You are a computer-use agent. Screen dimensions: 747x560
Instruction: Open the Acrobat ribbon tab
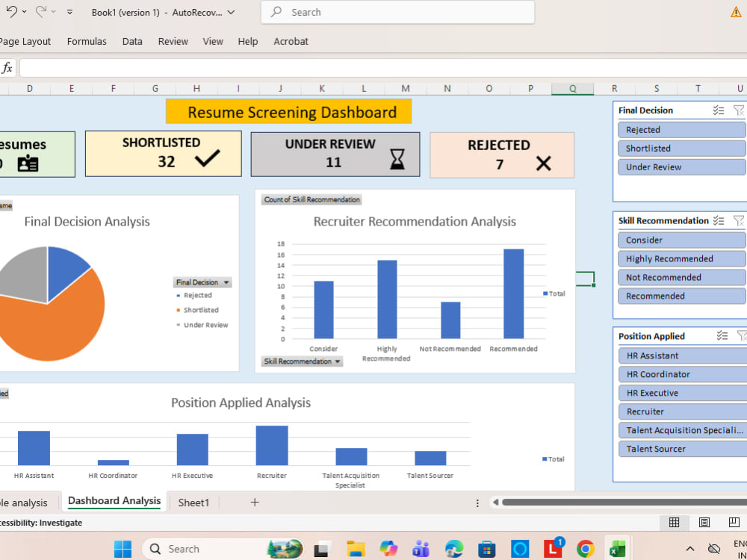291,41
